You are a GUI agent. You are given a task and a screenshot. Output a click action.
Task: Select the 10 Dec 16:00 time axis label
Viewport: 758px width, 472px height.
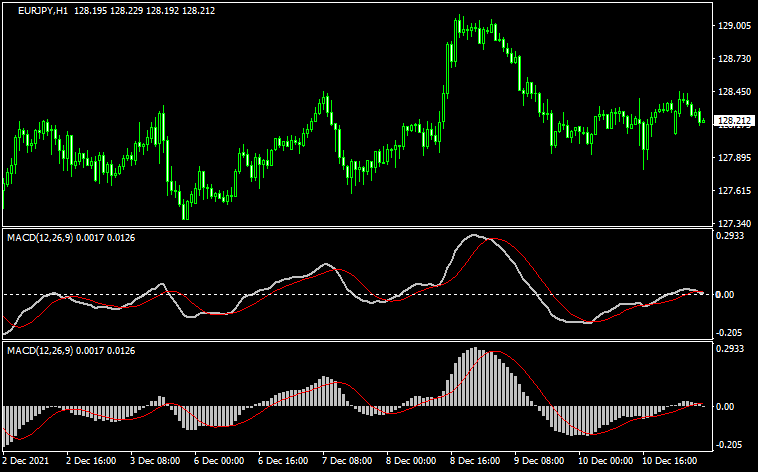pyautogui.click(x=670, y=461)
